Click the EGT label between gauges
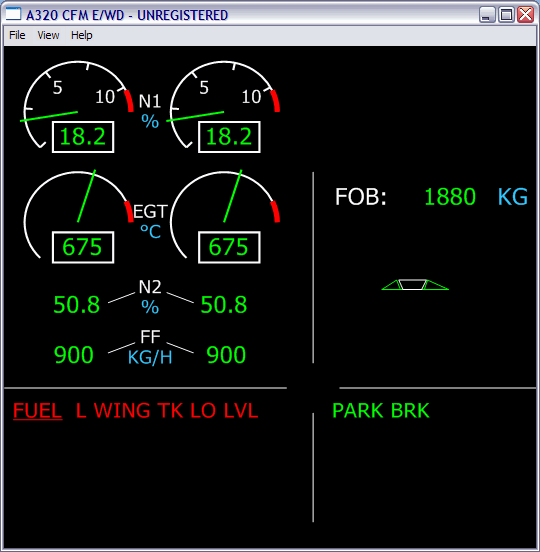The image size is (540, 552). pyautogui.click(x=150, y=212)
